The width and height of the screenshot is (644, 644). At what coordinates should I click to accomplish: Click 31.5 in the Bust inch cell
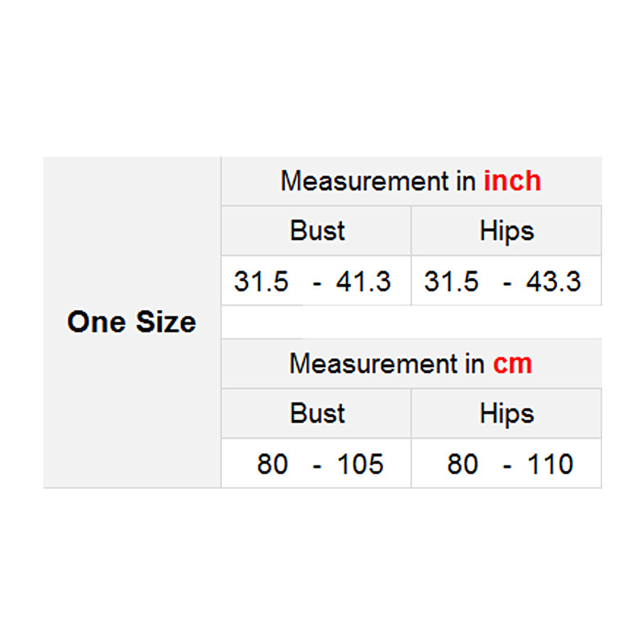coord(261,282)
